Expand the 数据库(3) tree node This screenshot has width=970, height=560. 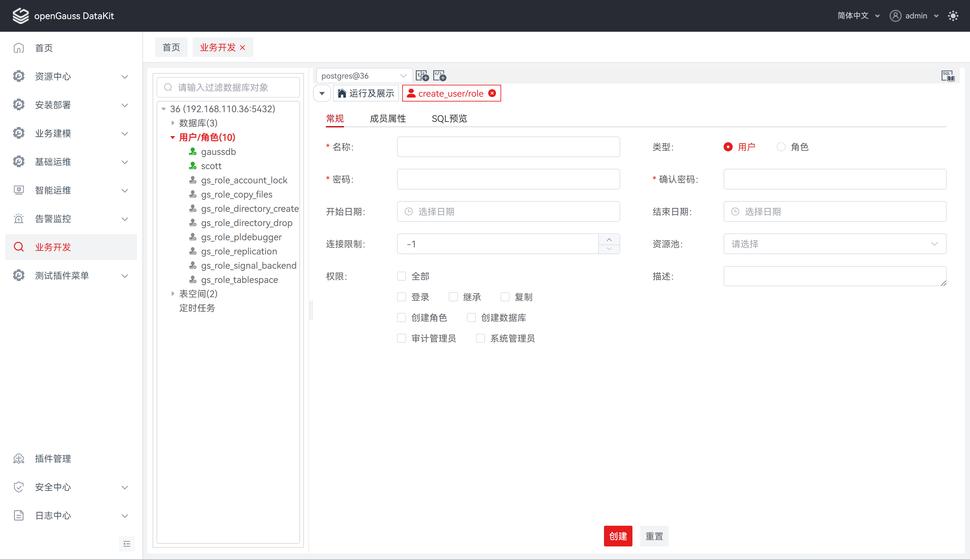[173, 123]
